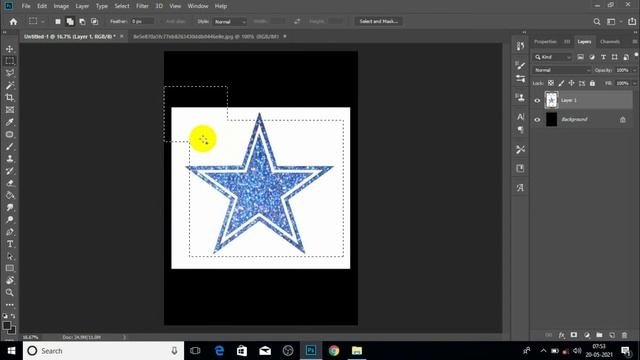Choose Subtract from Selection mode
The height and width of the screenshot is (360, 640).
tap(82, 22)
